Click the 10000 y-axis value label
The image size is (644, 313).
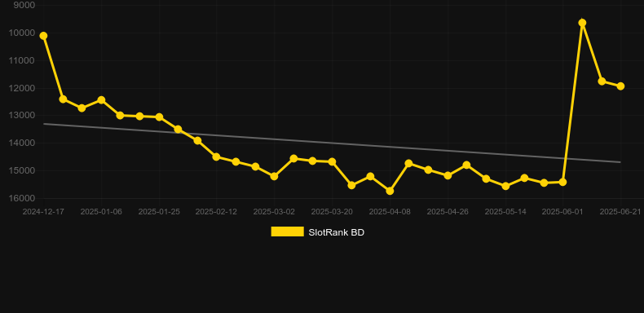(x=21, y=33)
